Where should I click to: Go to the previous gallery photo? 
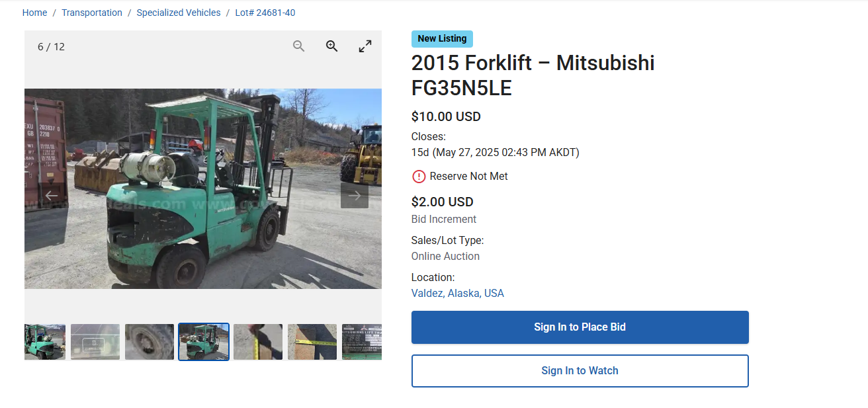point(52,196)
